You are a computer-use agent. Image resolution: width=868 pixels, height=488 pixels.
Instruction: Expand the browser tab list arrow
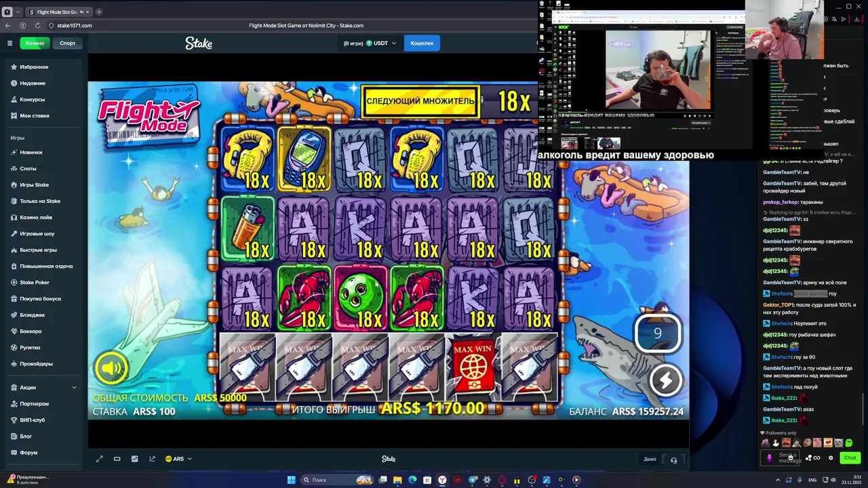tap(18, 12)
